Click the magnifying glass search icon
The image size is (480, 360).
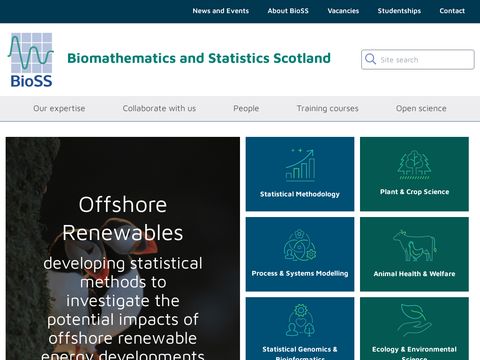point(370,59)
